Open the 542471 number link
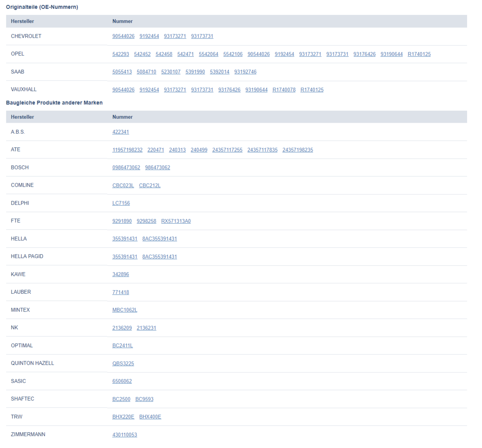The height and width of the screenshot is (448, 482). point(185,54)
